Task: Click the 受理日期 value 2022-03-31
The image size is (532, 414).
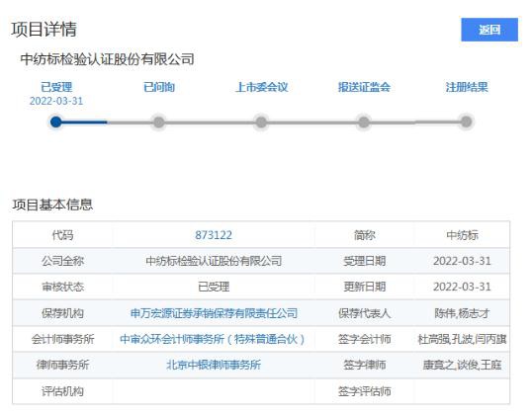Action: coord(462,261)
